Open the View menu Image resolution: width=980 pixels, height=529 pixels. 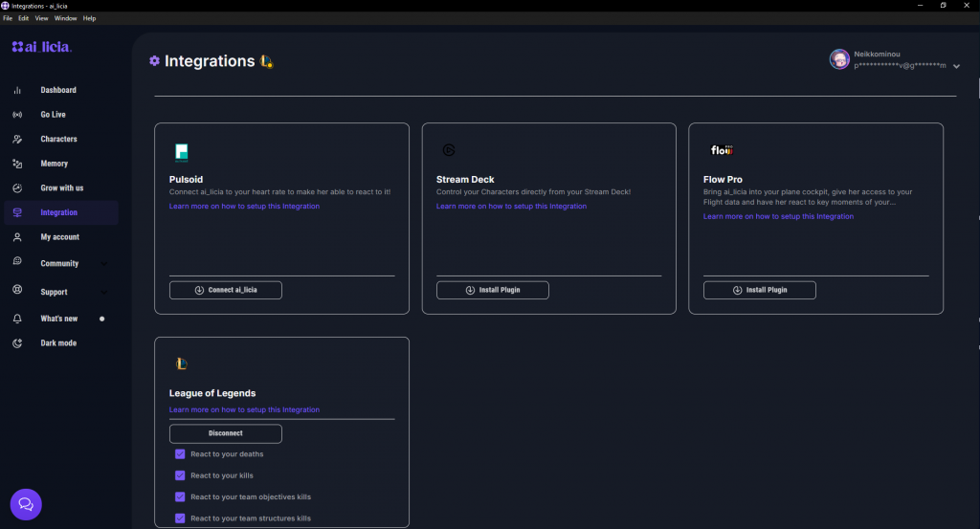[41, 18]
